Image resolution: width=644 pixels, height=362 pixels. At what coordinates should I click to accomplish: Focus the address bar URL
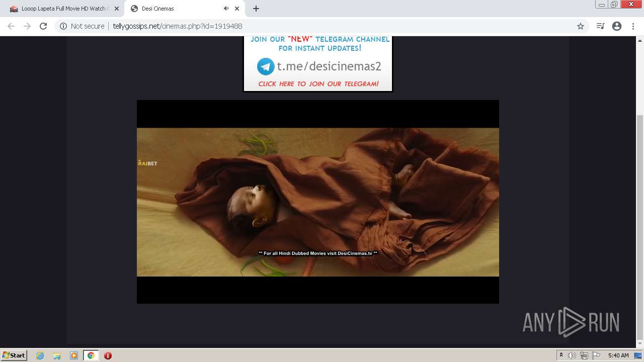(178, 26)
